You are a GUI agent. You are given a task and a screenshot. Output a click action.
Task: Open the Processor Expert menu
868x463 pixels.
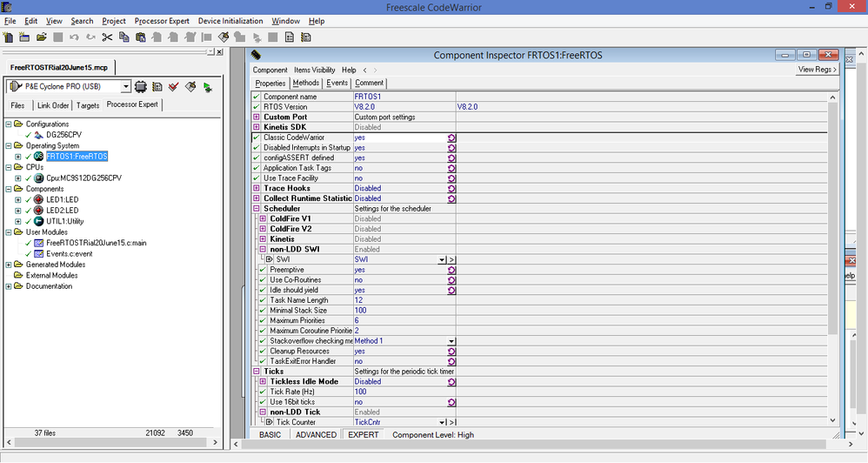162,21
